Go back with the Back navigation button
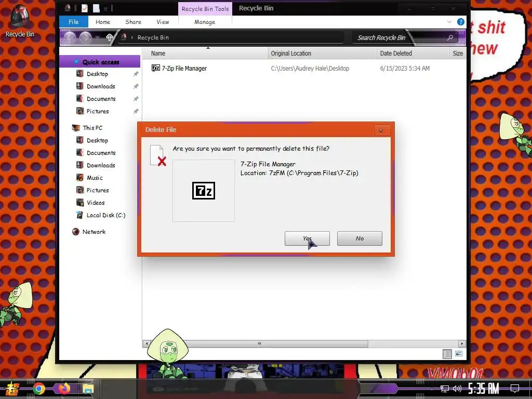The width and height of the screenshot is (532, 399). pyautogui.click(x=70, y=37)
